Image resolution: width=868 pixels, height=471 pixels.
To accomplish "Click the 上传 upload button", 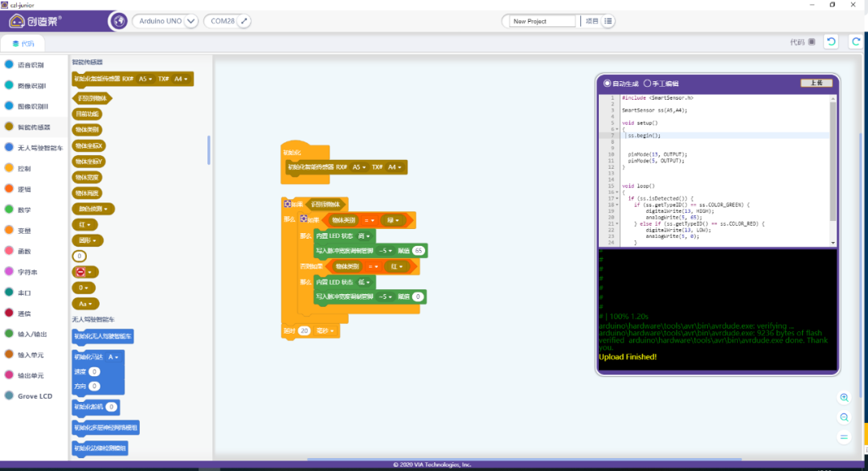I will click(x=817, y=83).
